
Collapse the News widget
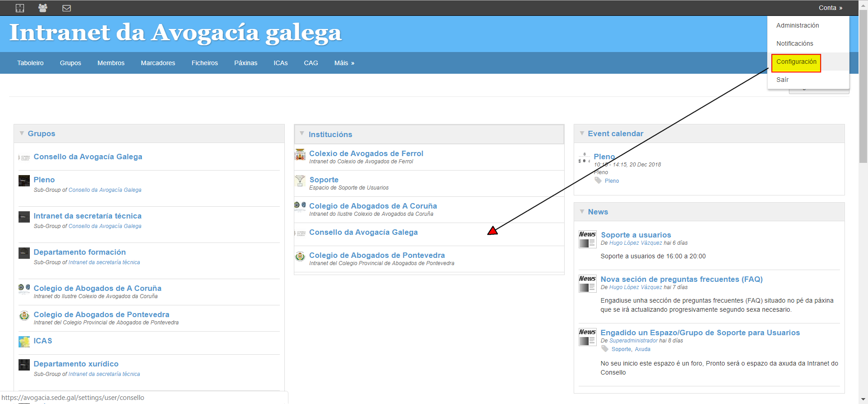click(x=582, y=212)
